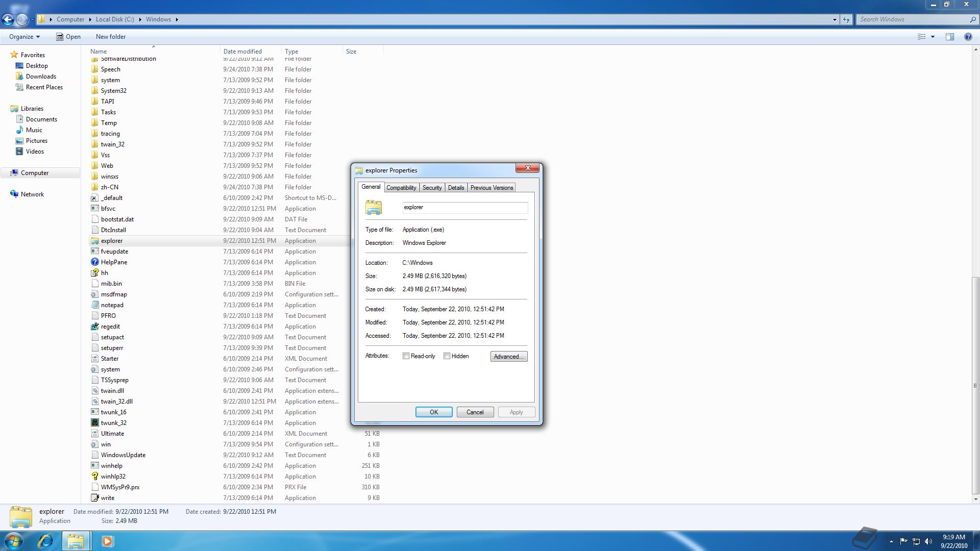Open the view options dropdown arrow
980x551 pixels.
point(933,37)
